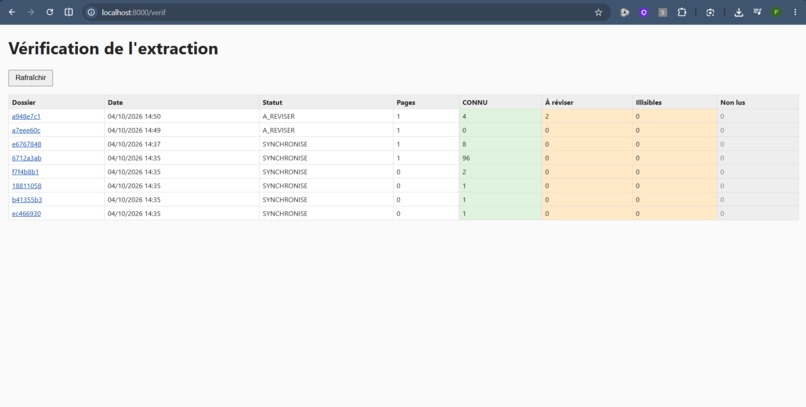Screen dimensions: 806x407
Task: Show browser downloads
Action: tap(739, 12)
